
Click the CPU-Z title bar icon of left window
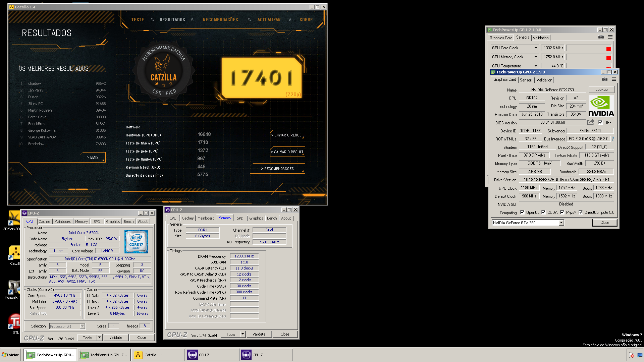(x=24, y=213)
